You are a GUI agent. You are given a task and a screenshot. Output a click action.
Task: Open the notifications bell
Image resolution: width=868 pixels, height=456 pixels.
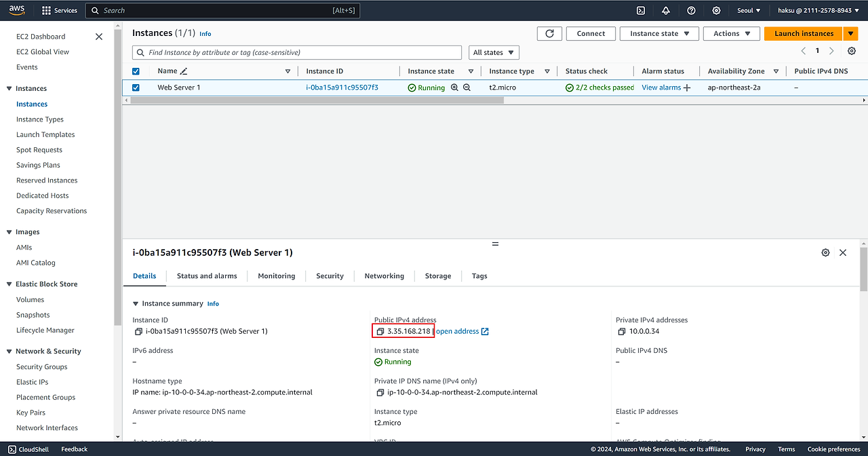(x=666, y=11)
